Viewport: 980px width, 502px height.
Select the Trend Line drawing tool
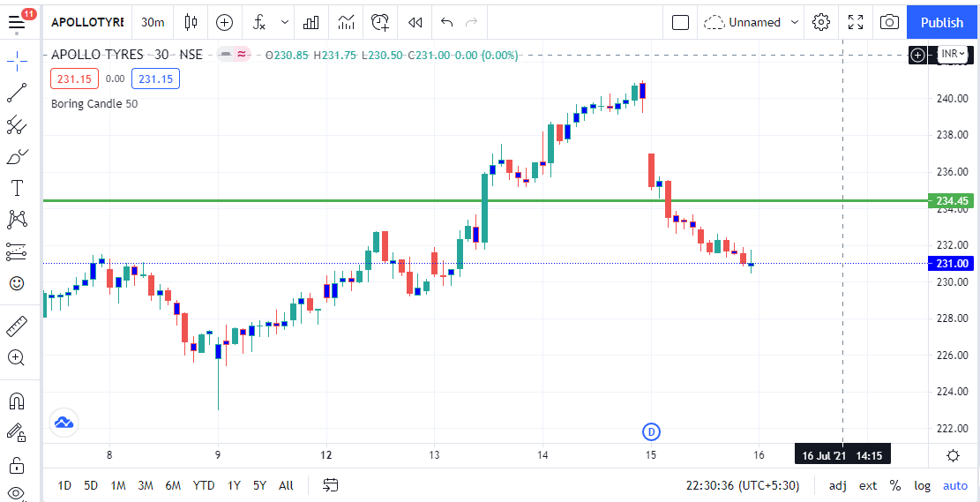[17, 93]
